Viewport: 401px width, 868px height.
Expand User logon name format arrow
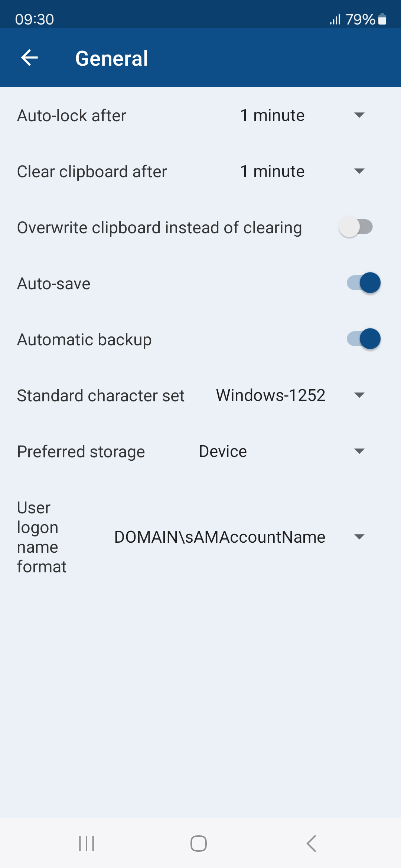pyautogui.click(x=359, y=537)
